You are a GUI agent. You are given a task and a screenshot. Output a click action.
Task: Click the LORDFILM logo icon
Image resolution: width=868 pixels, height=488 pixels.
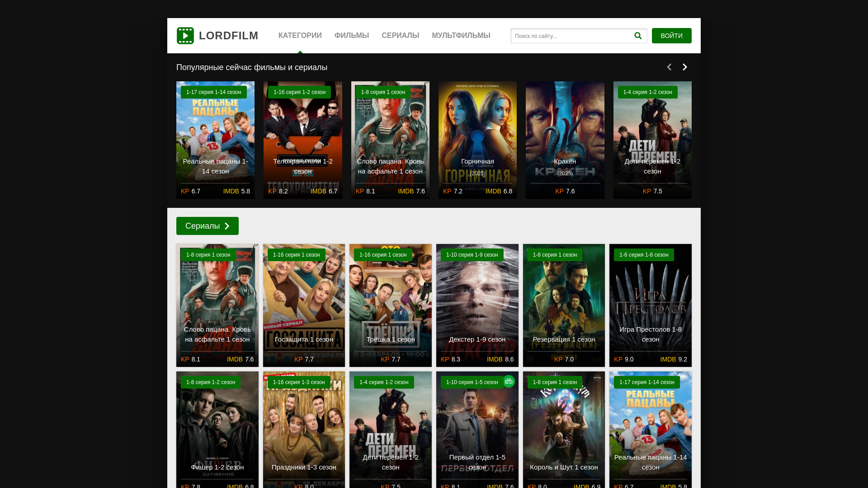click(185, 36)
